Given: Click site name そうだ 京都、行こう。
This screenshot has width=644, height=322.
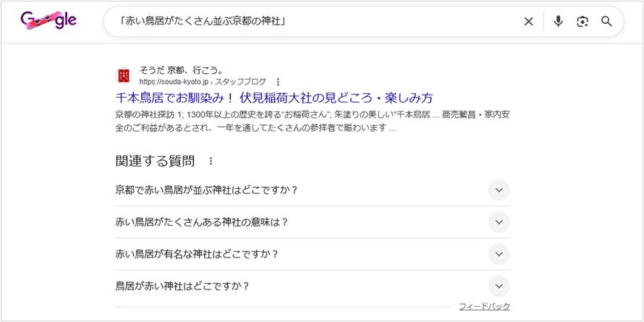Looking at the screenshot, I should (x=182, y=71).
